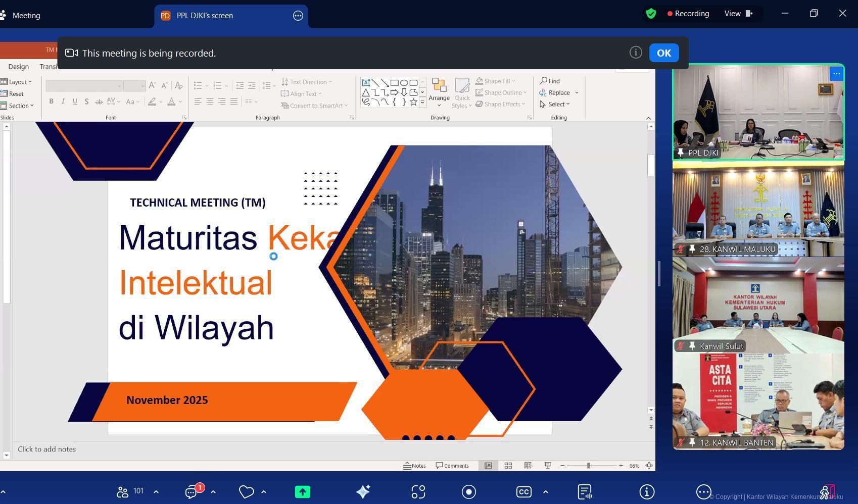Select the Kanwil Sulut video thumbnail
Screen dimensions: 858x504
point(758,305)
